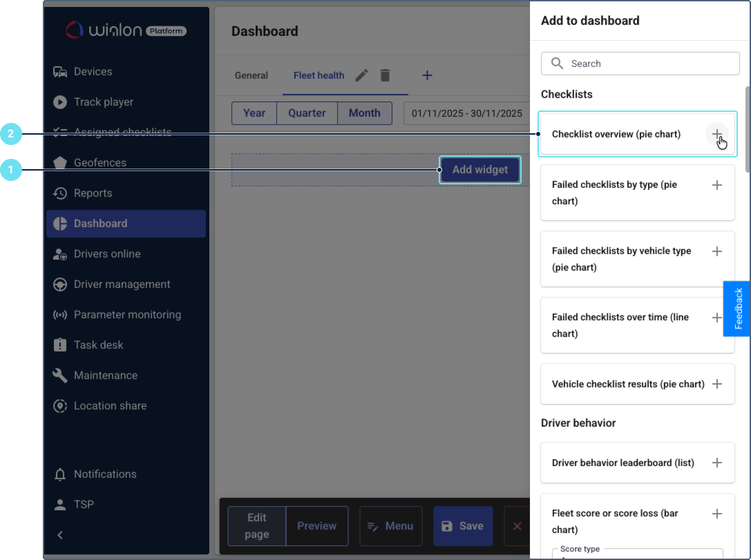Add Vehicle checklist results pie chart widget
Image resolution: width=751 pixels, height=560 pixels.
tap(716, 384)
